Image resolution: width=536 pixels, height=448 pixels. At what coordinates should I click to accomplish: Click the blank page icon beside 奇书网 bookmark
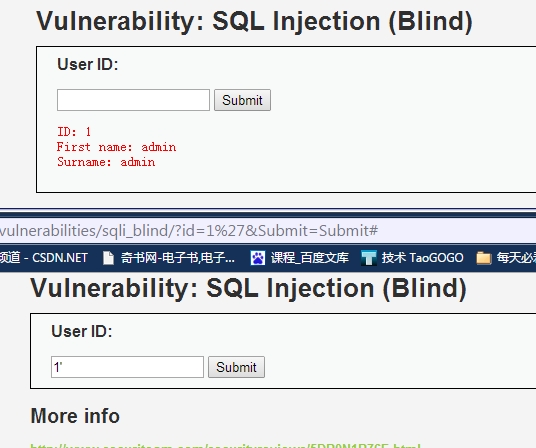tap(108, 258)
